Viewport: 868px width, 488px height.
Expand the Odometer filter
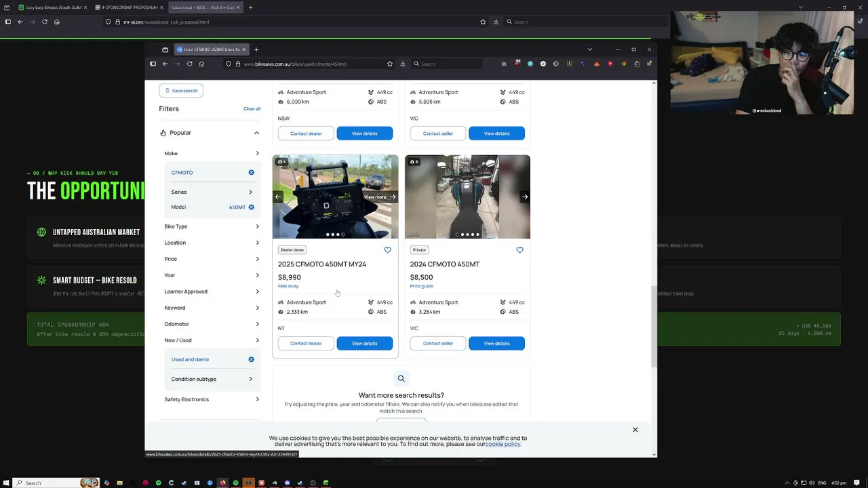(211, 324)
